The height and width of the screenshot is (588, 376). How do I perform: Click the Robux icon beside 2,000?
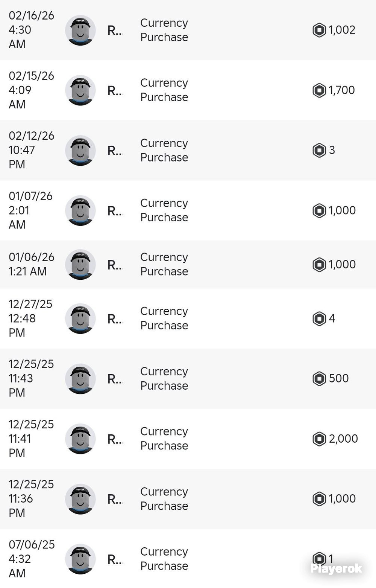(x=319, y=439)
